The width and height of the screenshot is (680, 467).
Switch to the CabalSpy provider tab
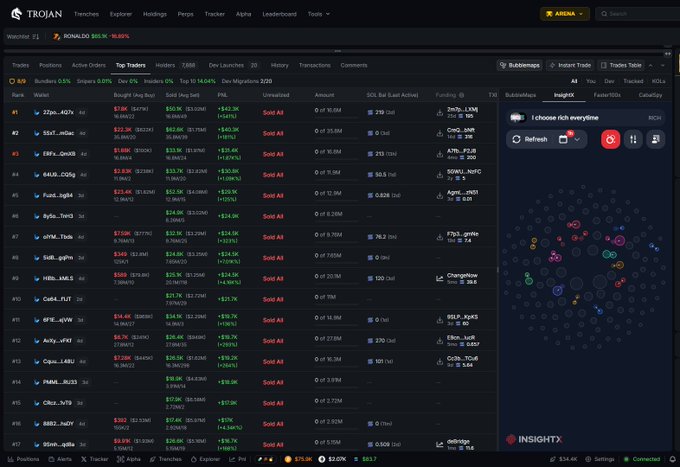tap(650, 95)
